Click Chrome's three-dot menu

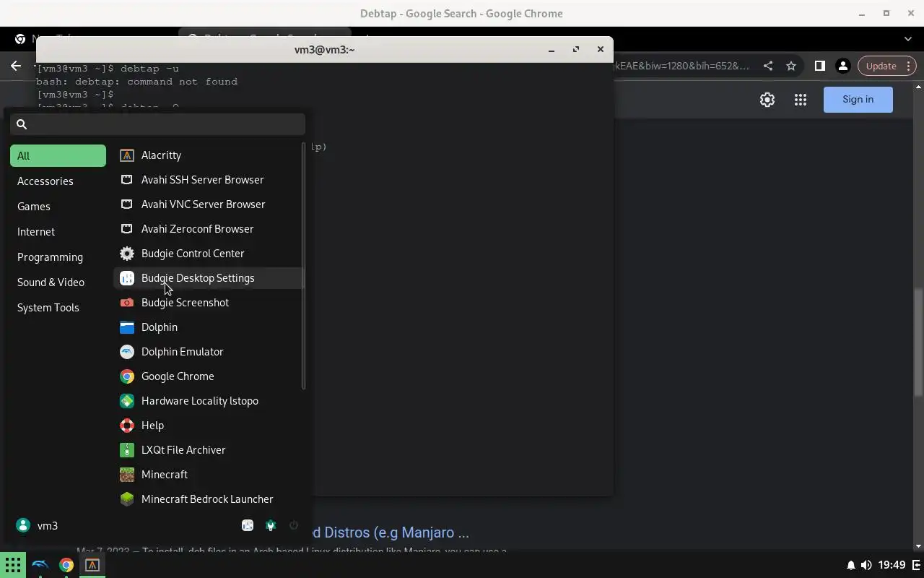[910, 66]
